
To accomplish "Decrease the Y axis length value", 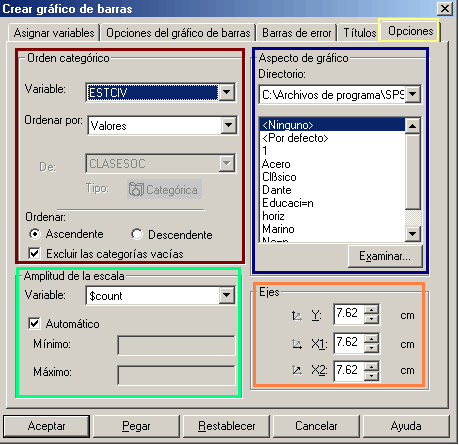I will [x=371, y=319].
